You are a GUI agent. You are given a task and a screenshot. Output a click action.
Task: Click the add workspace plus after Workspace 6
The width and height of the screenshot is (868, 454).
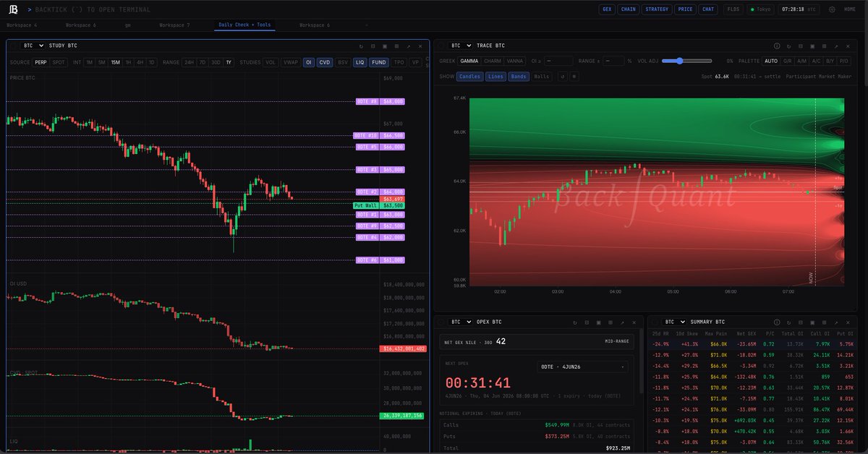coord(366,25)
